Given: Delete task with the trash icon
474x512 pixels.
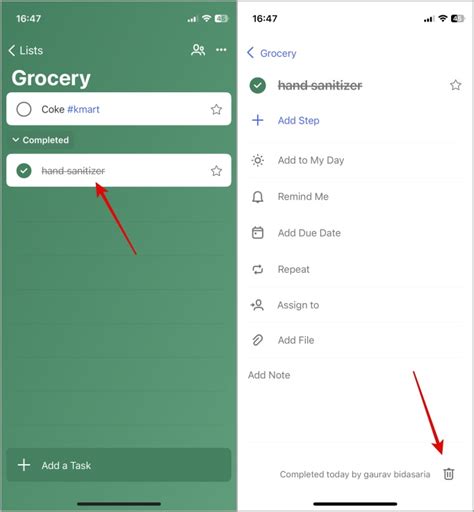Looking at the screenshot, I should 449,474.
